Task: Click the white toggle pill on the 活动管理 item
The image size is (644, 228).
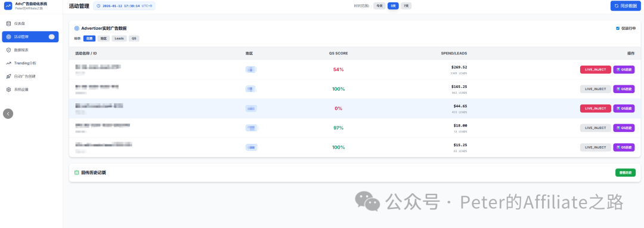Action: (51, 36)
